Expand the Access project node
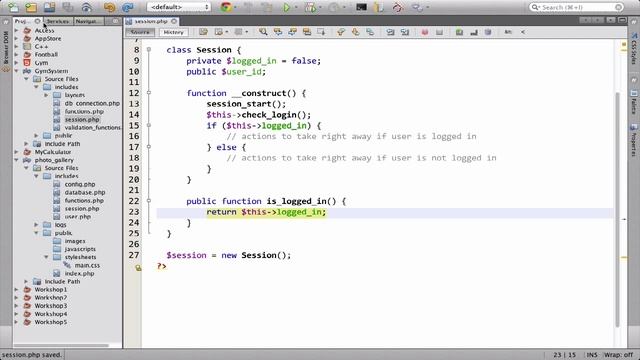640x360 pixels. tap(17, 31)
